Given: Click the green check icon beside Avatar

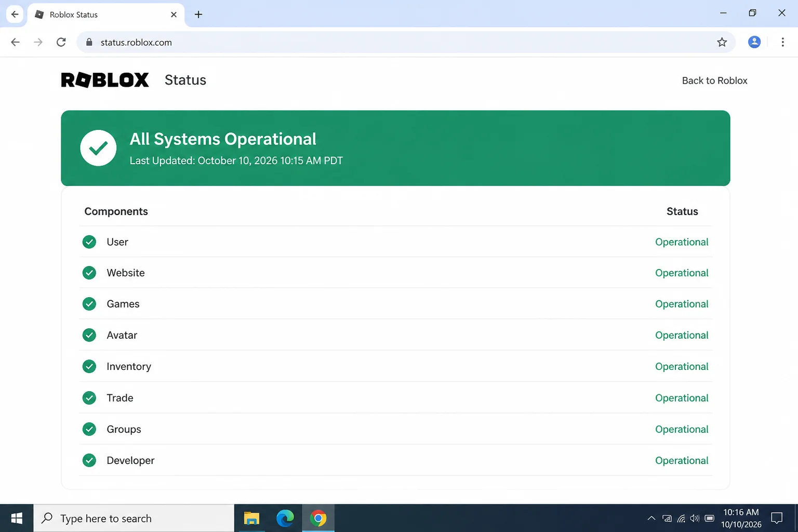Looking at the screenshot, I should (89, 335).
